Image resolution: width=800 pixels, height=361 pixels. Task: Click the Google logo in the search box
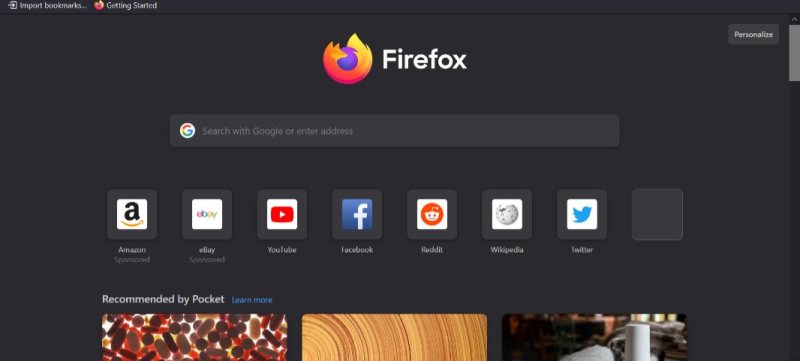pos(187,131)
